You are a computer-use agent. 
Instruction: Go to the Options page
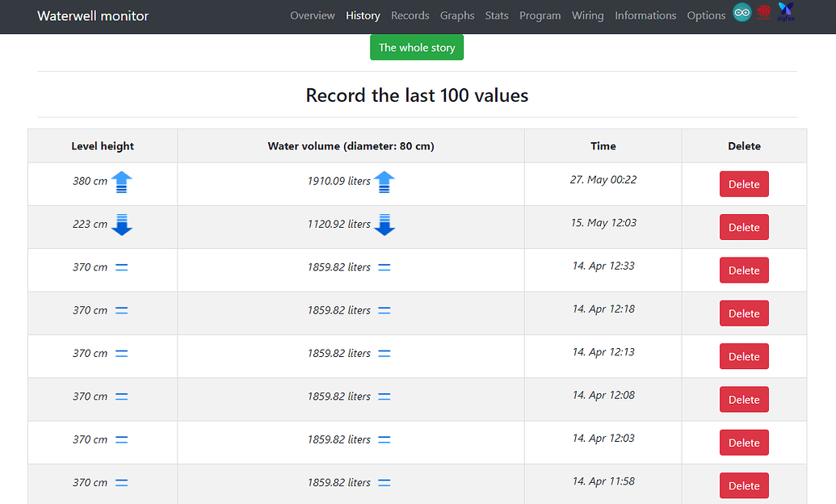(706, 15)
